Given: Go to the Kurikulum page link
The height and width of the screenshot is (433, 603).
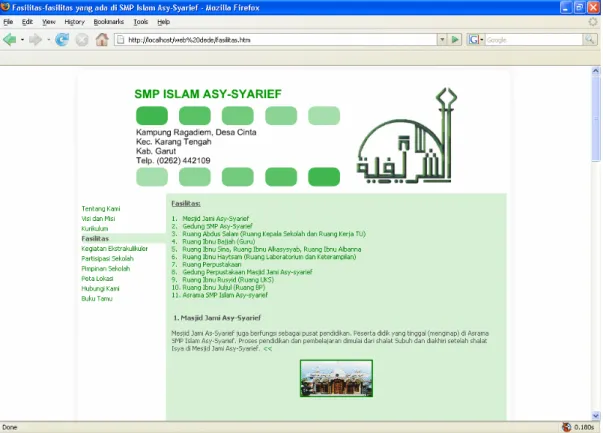Looking at the screenshot, I should click(x=95, y=229).
